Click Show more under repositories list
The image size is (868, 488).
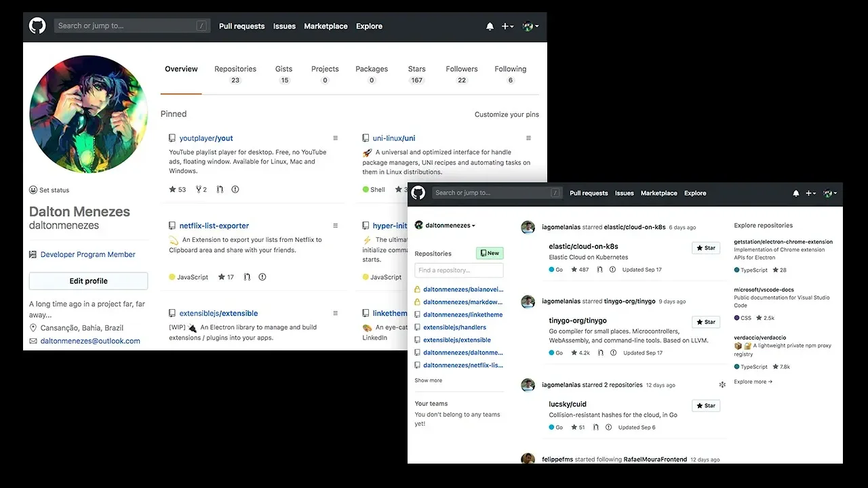pos(429,380)
